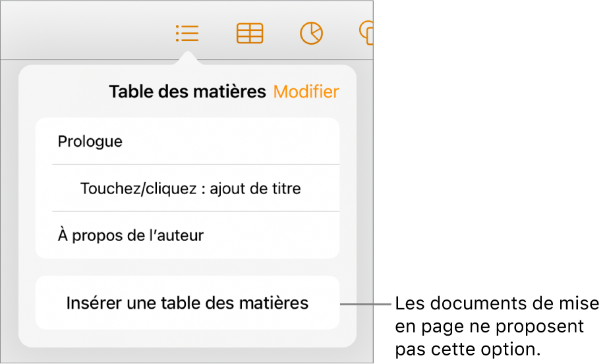Click the separator line above "À propos de l'auteur"

tap(196, 211)
